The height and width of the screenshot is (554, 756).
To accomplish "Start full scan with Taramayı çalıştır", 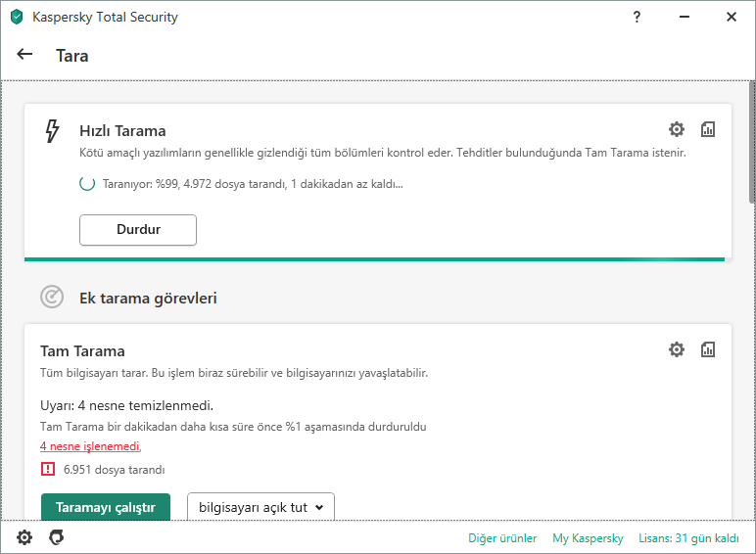I will 106,507.
